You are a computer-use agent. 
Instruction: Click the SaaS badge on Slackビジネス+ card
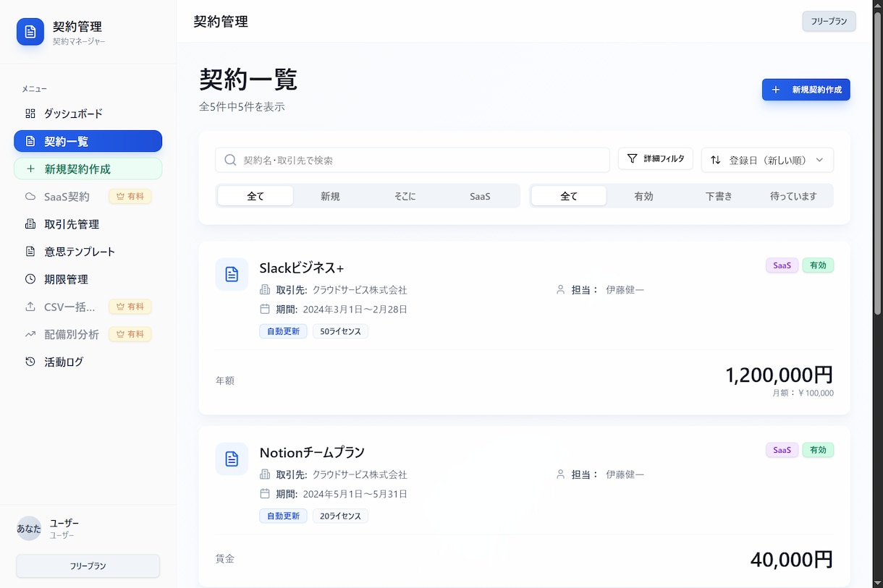[x=782, y=265]
